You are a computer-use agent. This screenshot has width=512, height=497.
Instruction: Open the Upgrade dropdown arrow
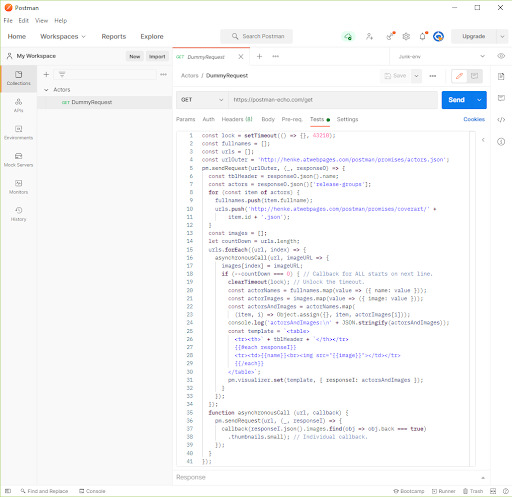(x=502, y=36)
